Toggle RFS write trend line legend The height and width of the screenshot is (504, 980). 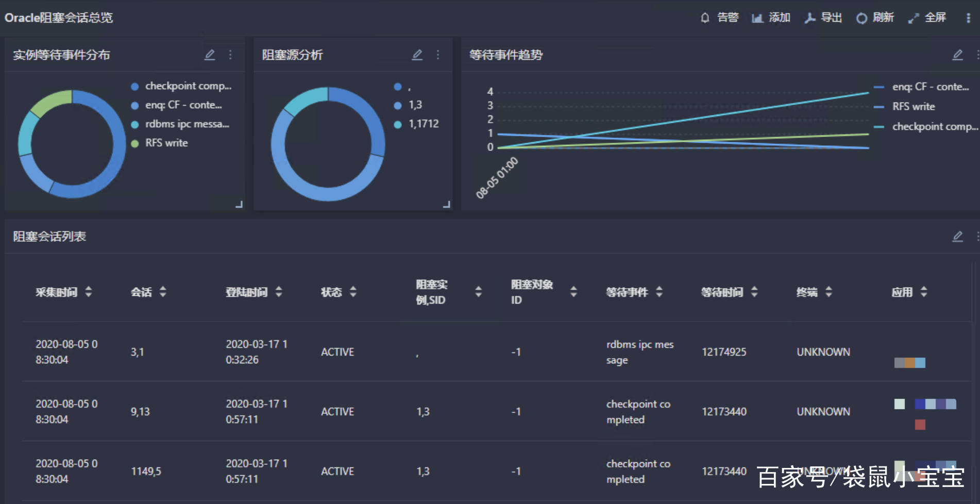[904, 107]
